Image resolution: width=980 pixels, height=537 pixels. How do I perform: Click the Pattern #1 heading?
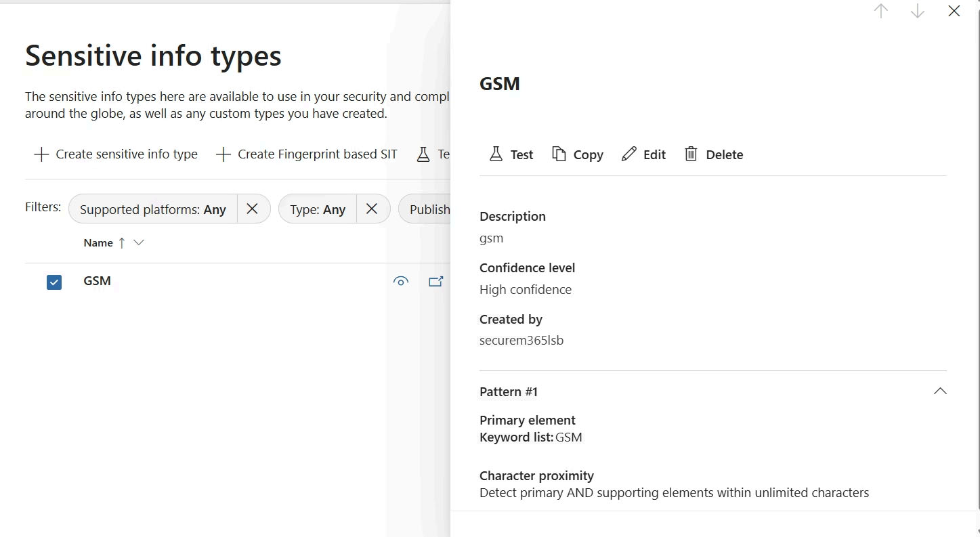pyautogui.click(x=509, y=391)
